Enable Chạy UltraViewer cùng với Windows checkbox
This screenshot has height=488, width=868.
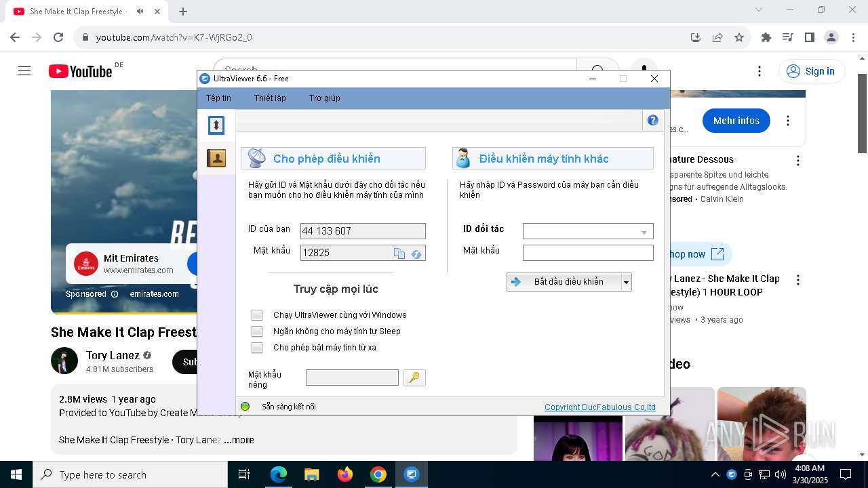pyautogui.click(x=257, y=315)
